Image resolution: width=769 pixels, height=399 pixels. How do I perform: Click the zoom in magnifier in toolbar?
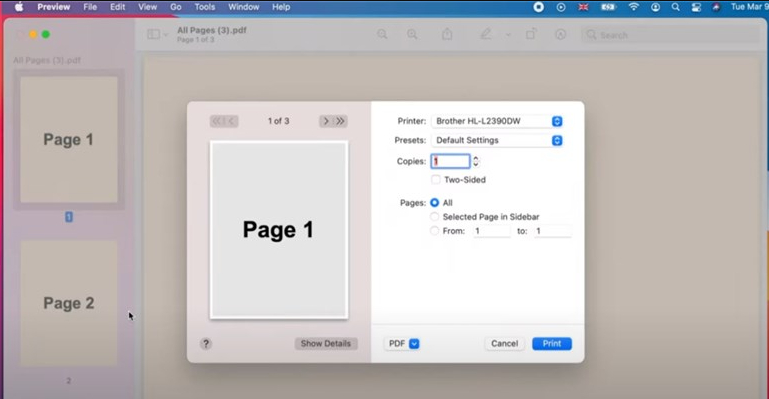pos(412,34)
